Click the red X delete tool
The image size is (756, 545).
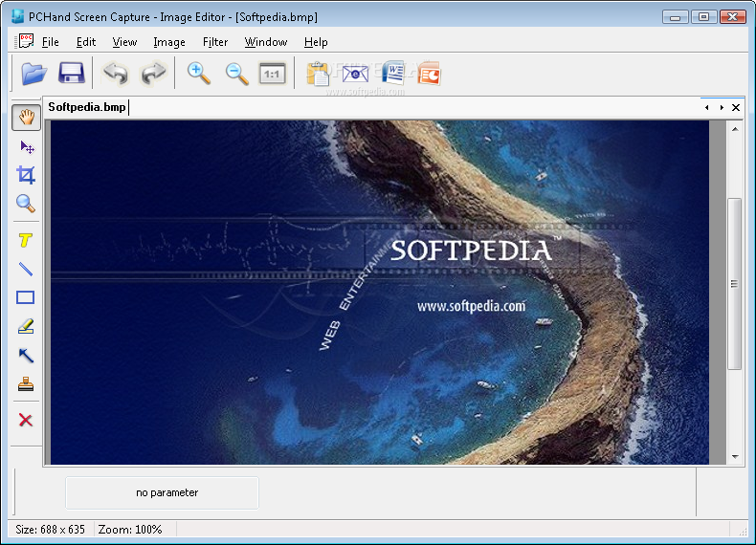pos(26,420)
